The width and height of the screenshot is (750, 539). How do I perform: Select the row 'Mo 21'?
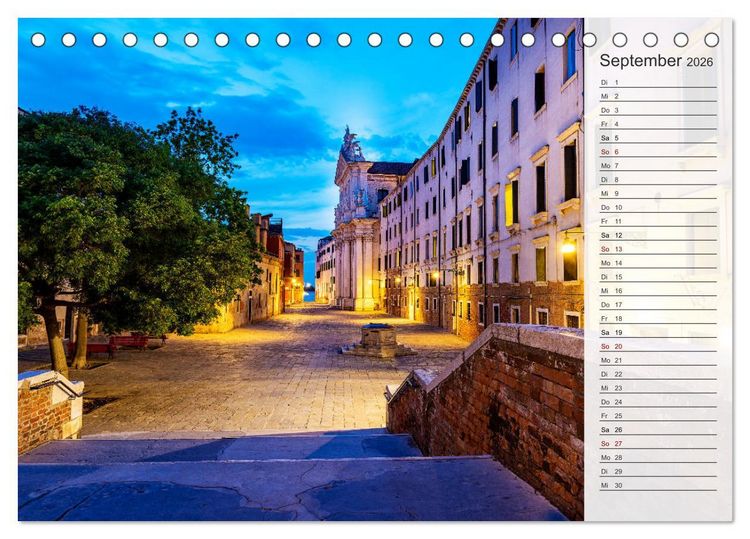(x=658, y=360)
